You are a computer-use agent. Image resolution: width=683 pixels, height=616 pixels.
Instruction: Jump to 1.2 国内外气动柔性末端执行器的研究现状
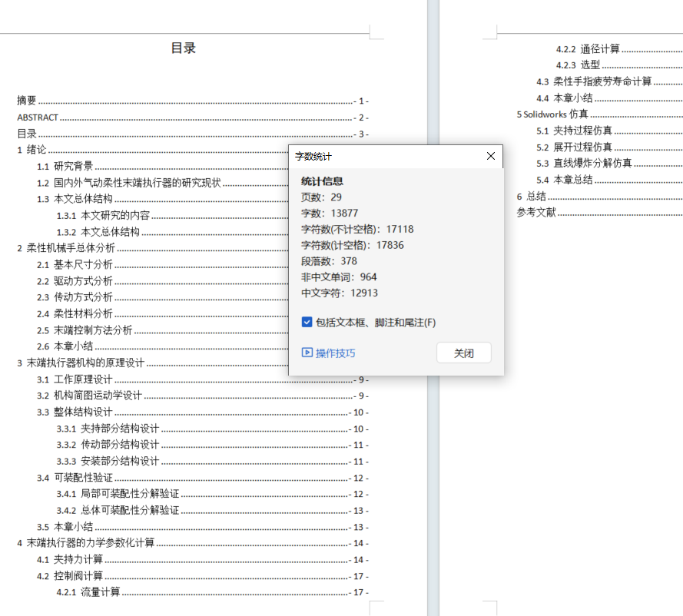(x=162, y=183)
